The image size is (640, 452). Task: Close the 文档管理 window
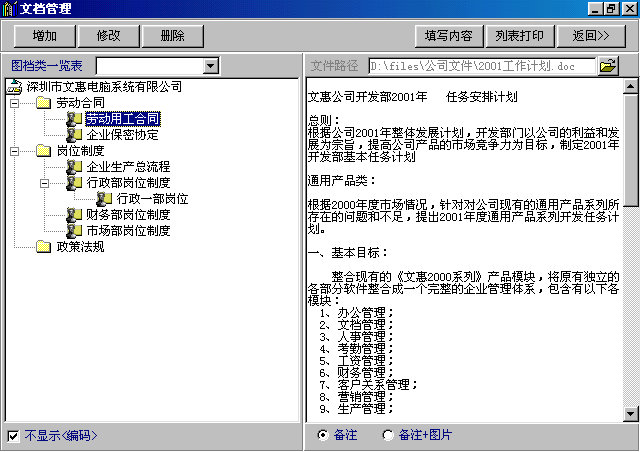pyautogui.click(x=630, y=9)
